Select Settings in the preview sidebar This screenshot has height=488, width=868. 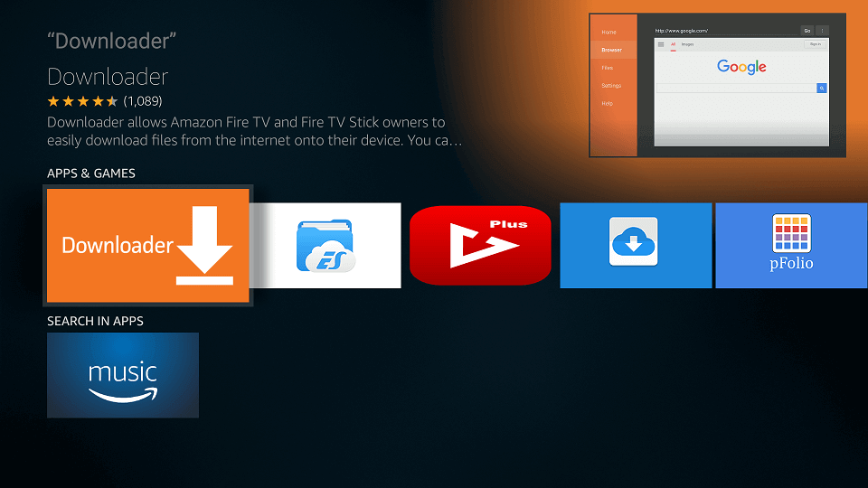pos(611,86)
